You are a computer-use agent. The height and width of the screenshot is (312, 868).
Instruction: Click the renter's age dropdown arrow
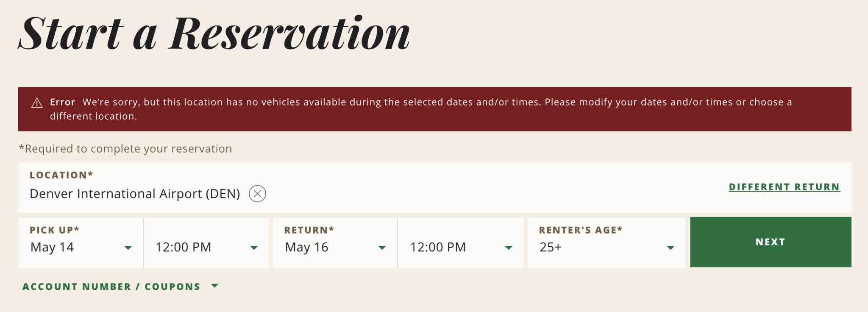(670, 248)
